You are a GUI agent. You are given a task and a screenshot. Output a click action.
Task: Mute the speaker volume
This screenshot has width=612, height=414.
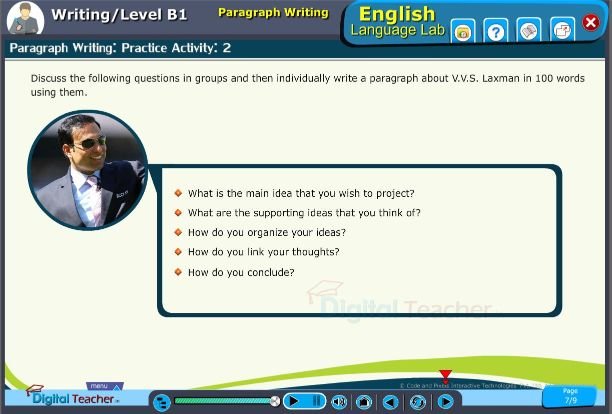(x=339, y=401)
